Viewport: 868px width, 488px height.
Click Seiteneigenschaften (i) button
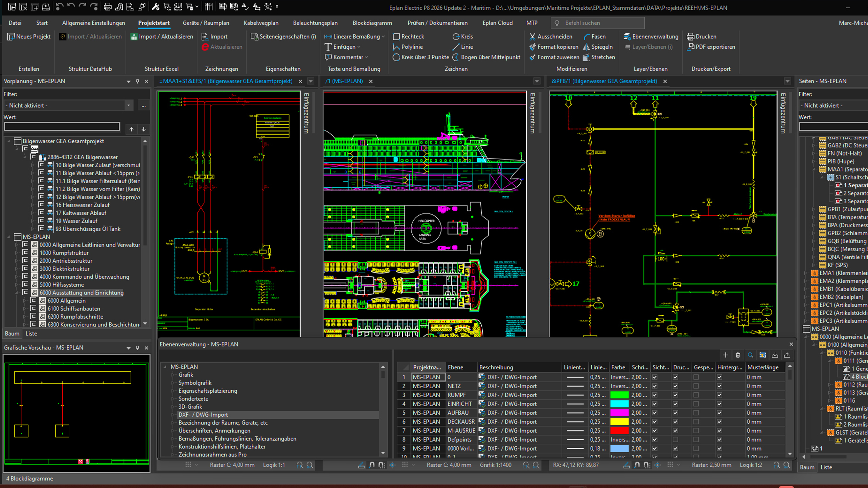coord(283,37)
